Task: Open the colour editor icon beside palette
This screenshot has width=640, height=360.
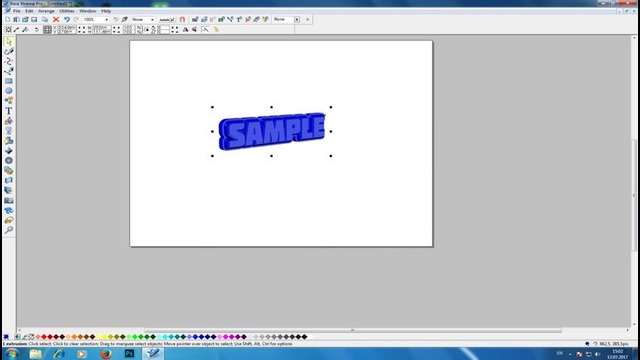Action: tap(18, 337)
